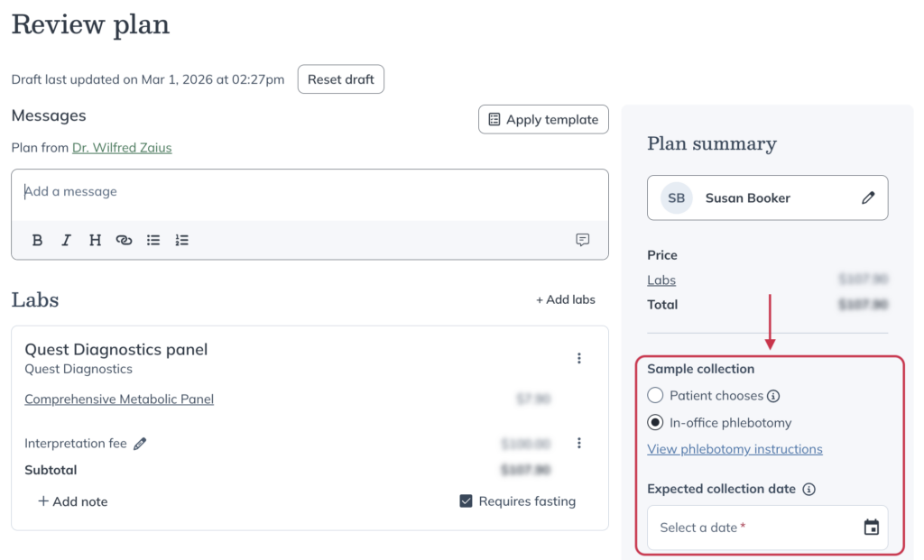Add numbered list to message
This screenshot has width=924, height=560.
pos(182,240)
